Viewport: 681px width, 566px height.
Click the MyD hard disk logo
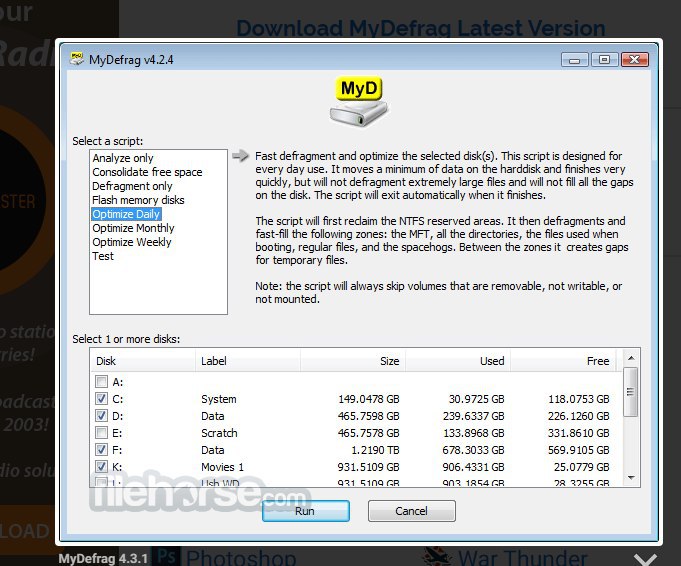click(358, 103)
